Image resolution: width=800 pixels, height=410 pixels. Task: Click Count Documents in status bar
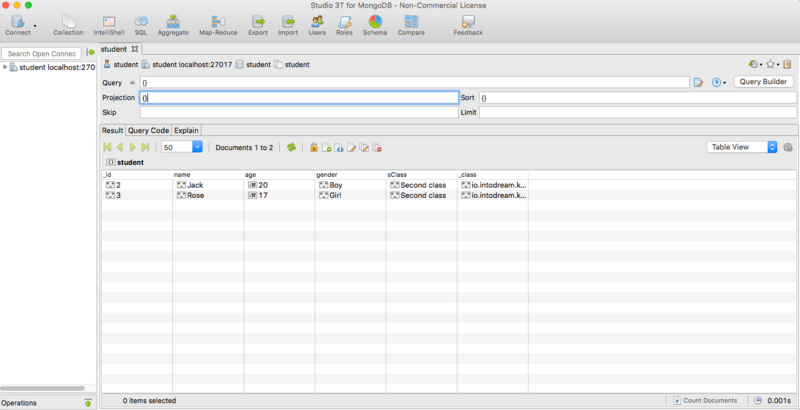coord(708,400)
